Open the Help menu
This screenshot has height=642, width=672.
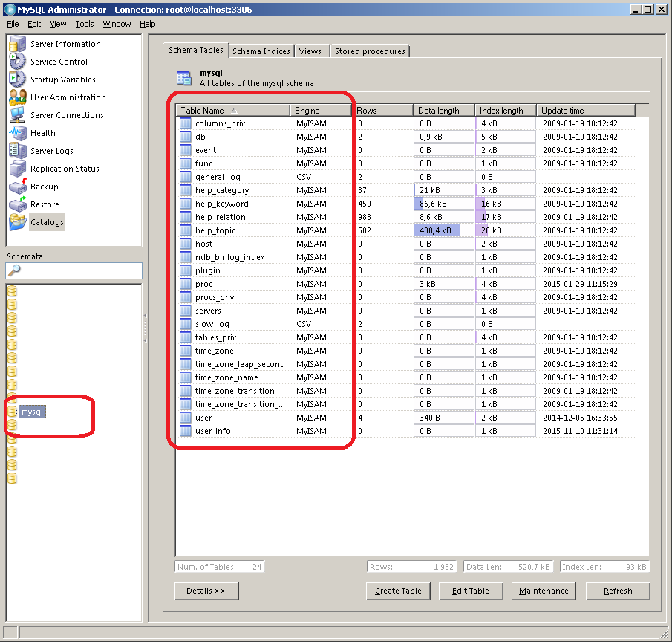148,24
